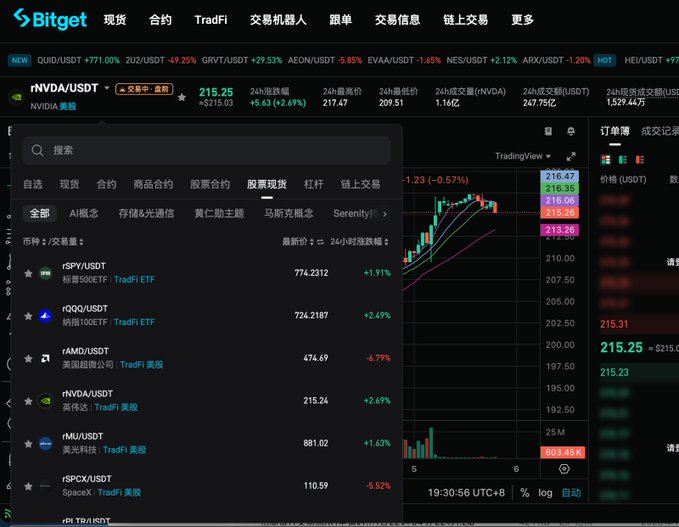Screen dimensions: 679x527
Task: Sort by 币种 column
Action: coord(34,241)
